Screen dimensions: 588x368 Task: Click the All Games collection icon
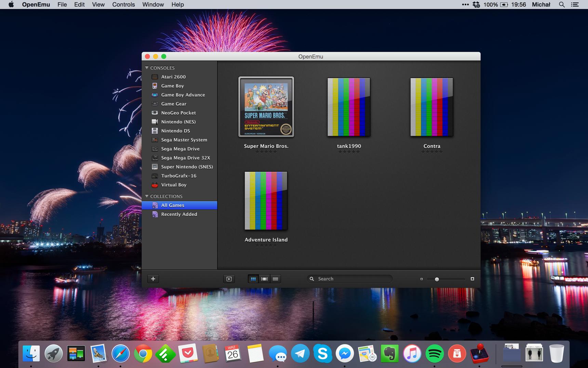155,205
